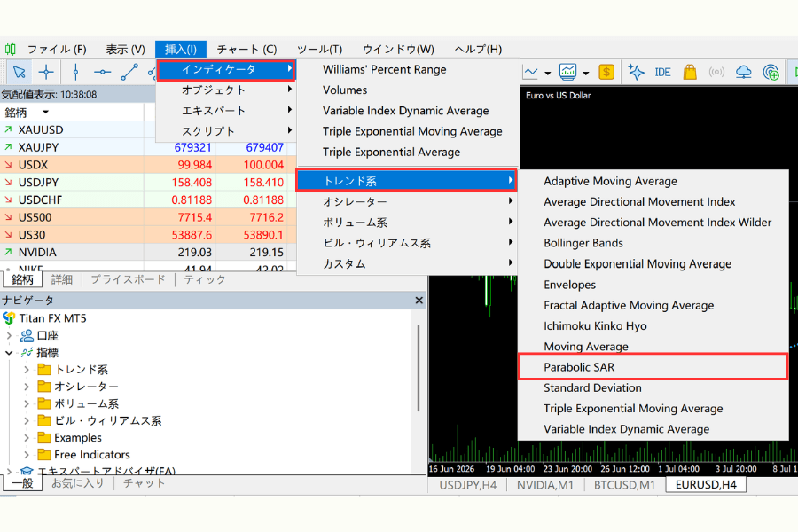Click the grey signals broadcast icon
The height and width of the screenshot is (532, 798).
click(x=716, y=73)
